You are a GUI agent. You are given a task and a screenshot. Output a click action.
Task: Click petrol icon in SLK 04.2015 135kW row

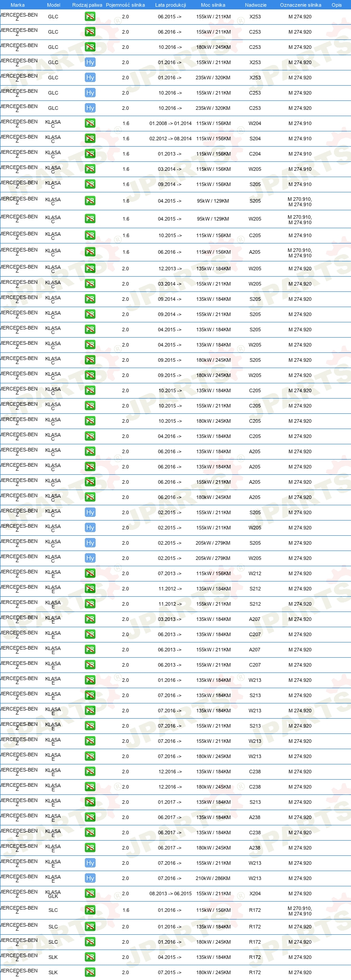90,958
